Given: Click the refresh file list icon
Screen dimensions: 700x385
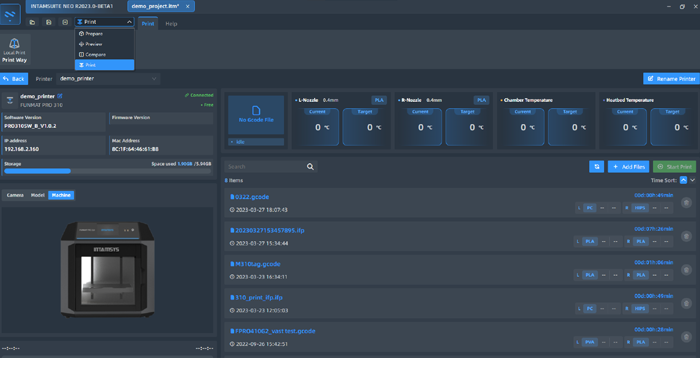Looking at the screenshot, I should pyautogui.click(x=596, y=167).
